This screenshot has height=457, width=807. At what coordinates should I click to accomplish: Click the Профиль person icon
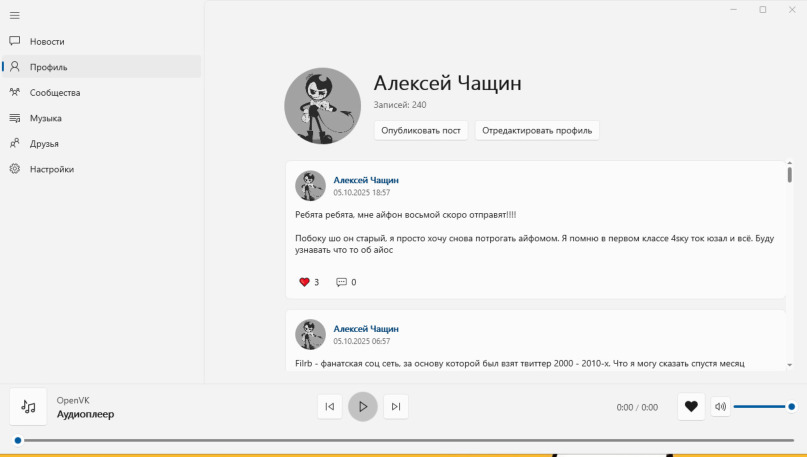point(15,66)
